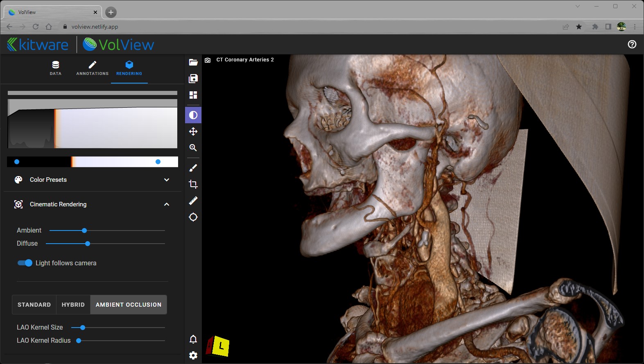This screenshot has width=644, height=364.
Task: Select the crosshairs tool
Action: 193,217
